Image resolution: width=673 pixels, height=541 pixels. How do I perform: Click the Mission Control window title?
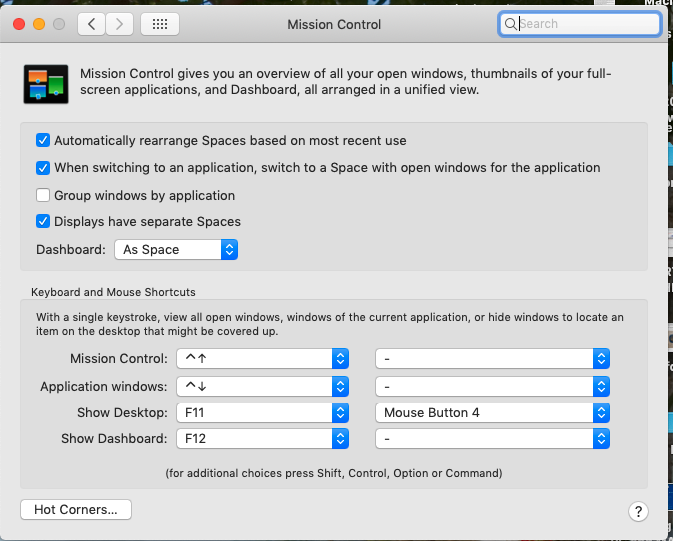(334, 24)
